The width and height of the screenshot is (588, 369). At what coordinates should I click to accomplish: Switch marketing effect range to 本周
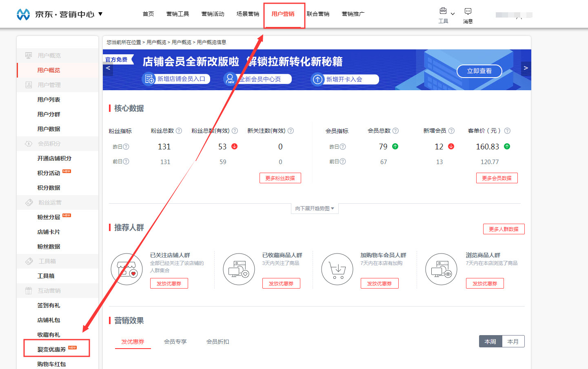[490, 342]
